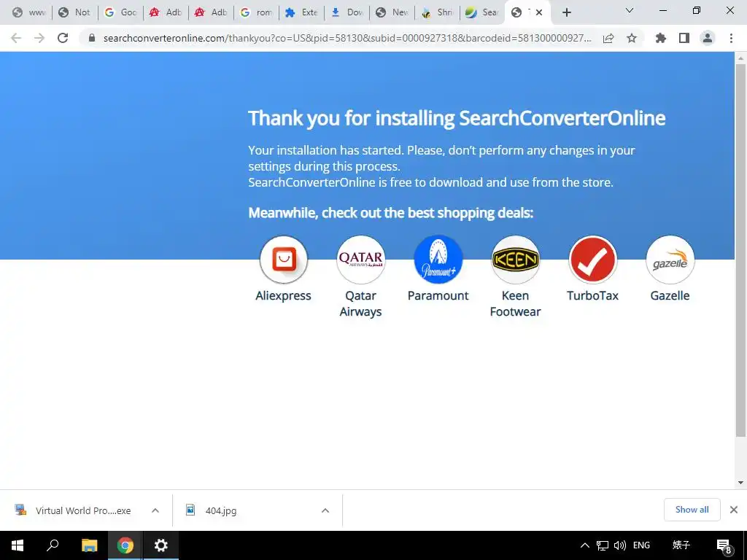Share this page via the share icon
This screenshot has width=747, height=560.
click(x=608, y=38)
